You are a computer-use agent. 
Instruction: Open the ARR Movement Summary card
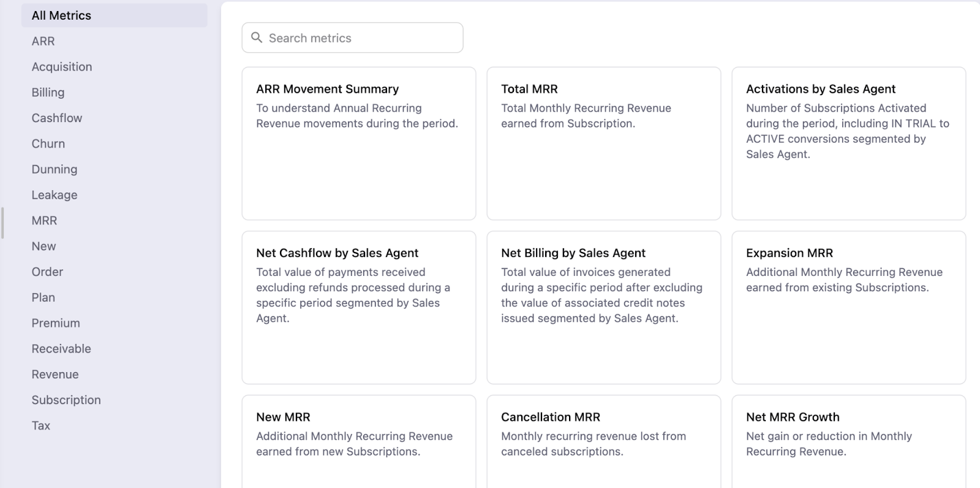(358, 143)
